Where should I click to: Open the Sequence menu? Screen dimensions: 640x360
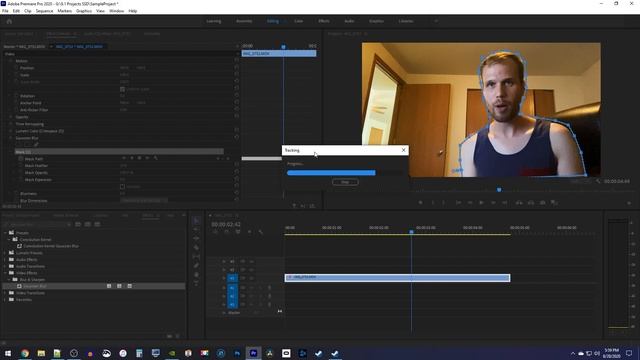(44, 11)
